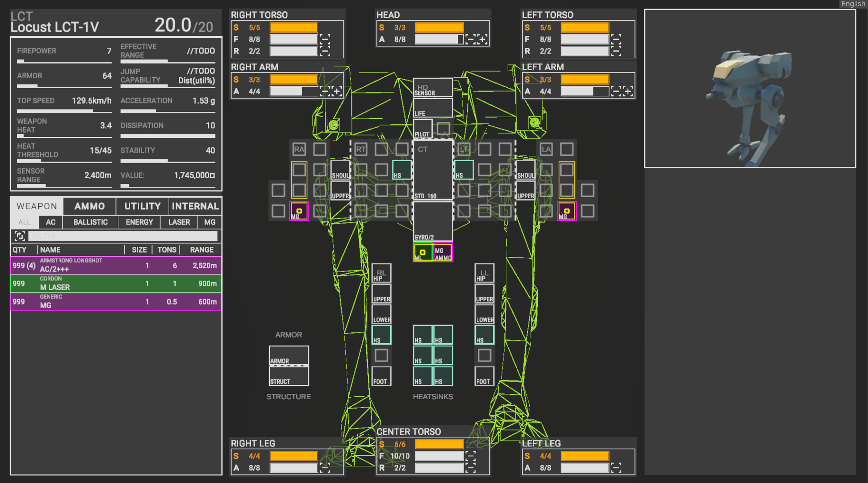
Task: Decrease Right Torso rear armor
Action: tap(325, 51)
